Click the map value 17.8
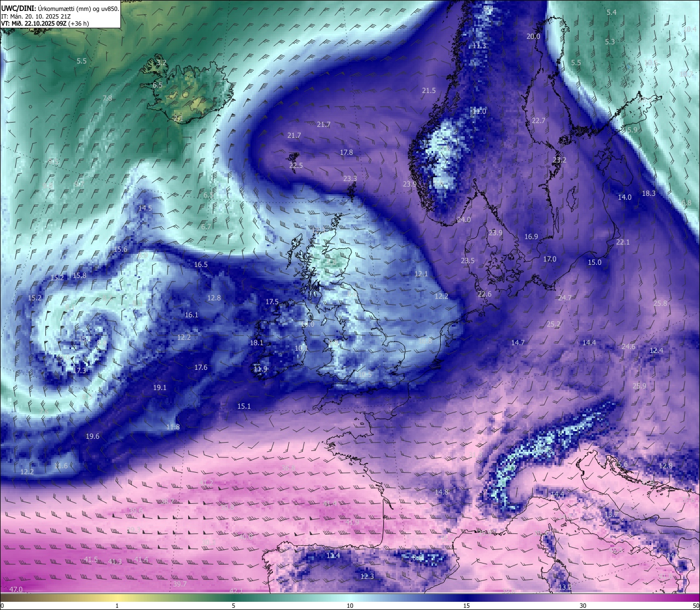 [x=346, y=153]
